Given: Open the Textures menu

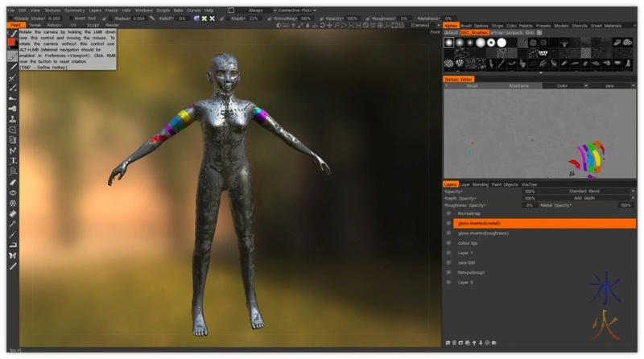Looking at the screenshot, I should (x=52, y=10).
